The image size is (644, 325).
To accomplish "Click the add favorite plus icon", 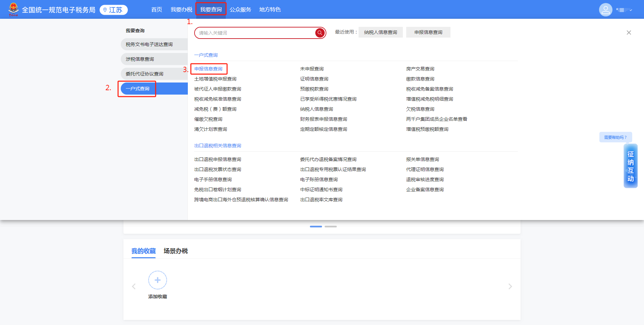I will click(158, 280).
